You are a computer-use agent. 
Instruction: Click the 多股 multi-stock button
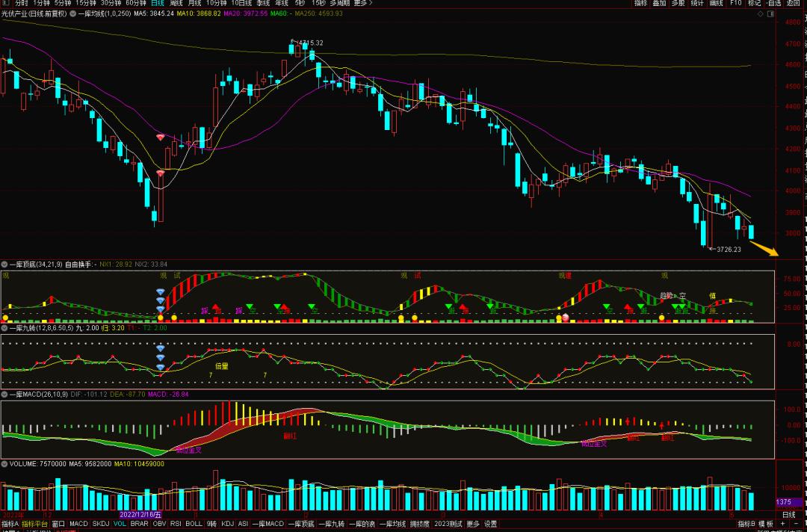click(678, 3)
